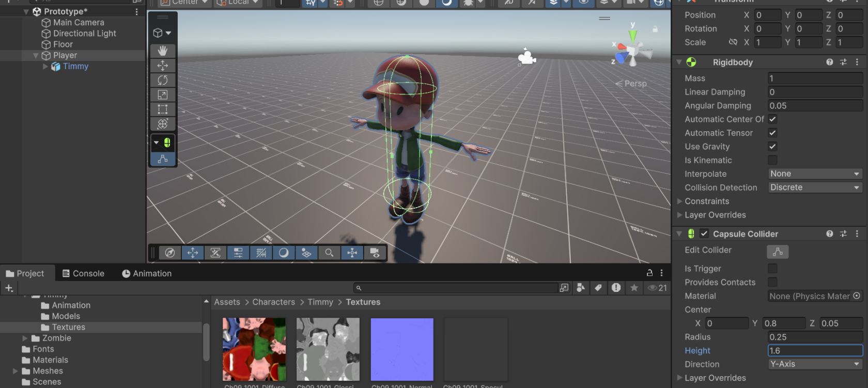The width and height of the screenshot is (868, 388).
Task: Switch to the Console tab
Action: [x=83, y=273]
